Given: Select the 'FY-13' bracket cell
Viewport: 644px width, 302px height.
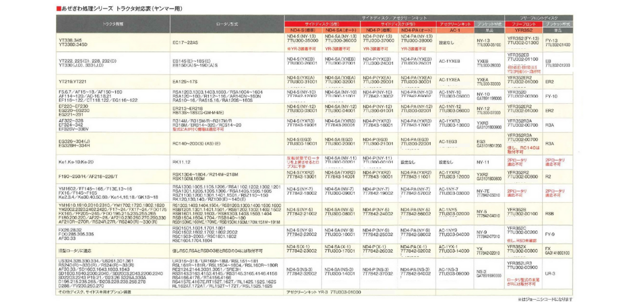Looking at the screenshot, I should pyautogui.click(x=557, y=42).
